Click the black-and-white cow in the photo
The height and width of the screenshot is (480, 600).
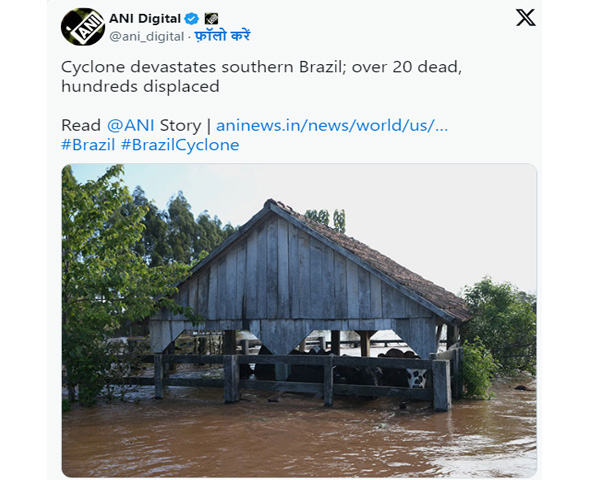click(414, 376)
